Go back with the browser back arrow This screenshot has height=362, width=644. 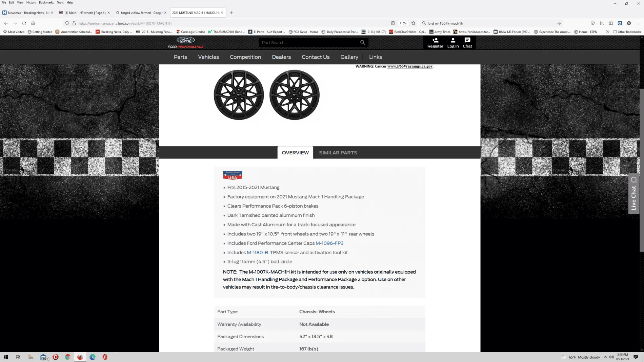click(x=6, y=23)
